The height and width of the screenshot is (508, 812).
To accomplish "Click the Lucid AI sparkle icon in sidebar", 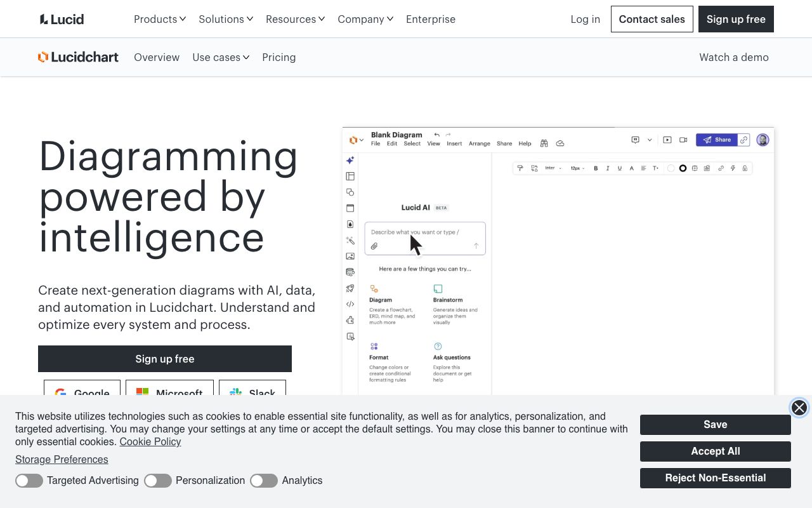I will (350, 161).
